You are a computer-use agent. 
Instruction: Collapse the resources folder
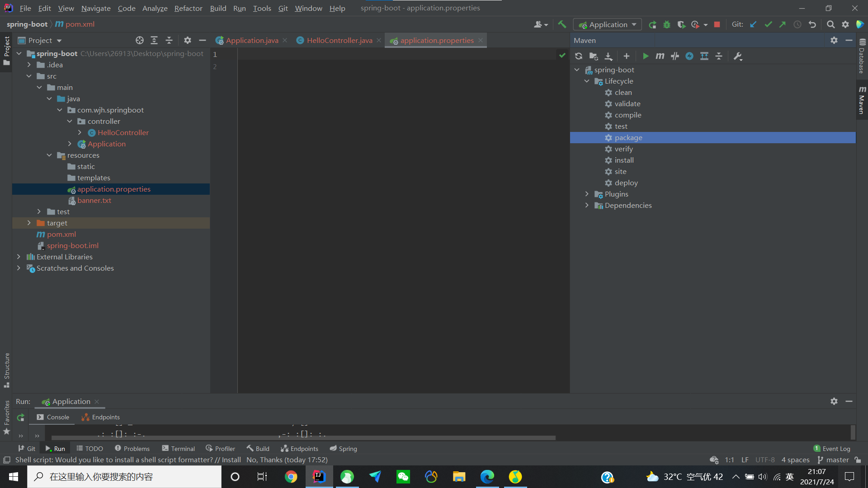[49, 155]
